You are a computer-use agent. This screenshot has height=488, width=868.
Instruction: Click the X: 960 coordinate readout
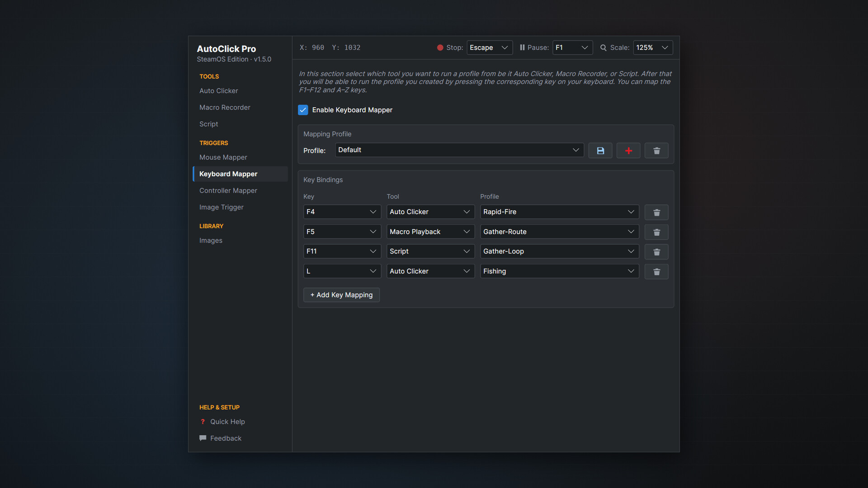pos(312,47)
